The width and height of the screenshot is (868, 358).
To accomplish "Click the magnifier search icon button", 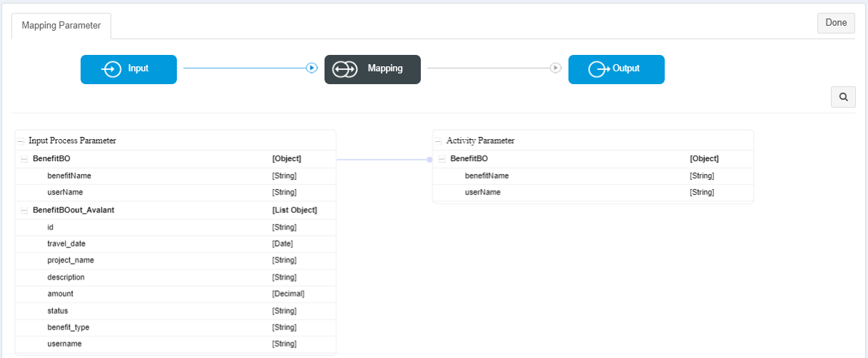I will 843,97.
